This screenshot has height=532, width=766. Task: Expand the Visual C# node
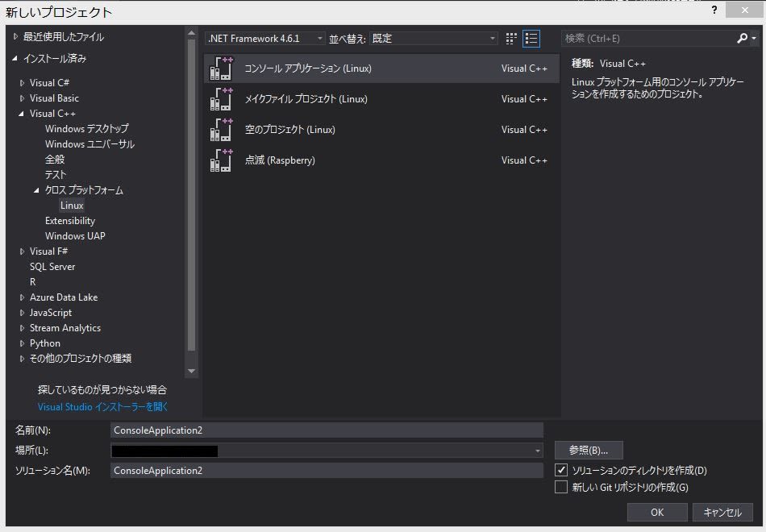pyautogui.click(x=22, y=83)
